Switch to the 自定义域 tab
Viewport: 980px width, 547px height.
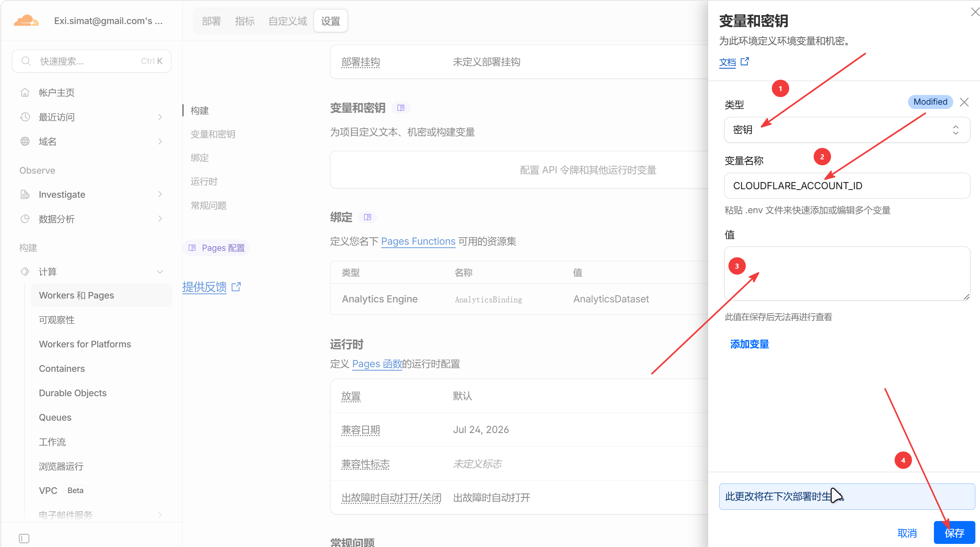pos(288,21)
